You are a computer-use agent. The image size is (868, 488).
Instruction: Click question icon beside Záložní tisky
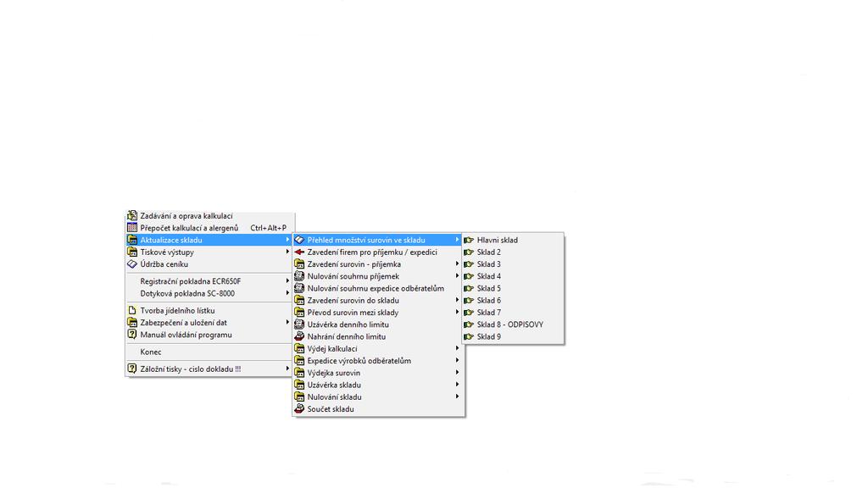pos(131,369)
